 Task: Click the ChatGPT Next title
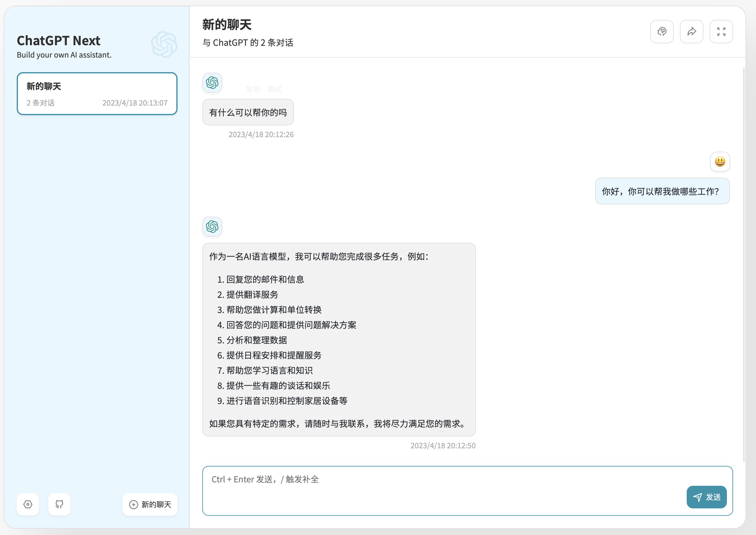pyautogui.click(x=58, y=41)
